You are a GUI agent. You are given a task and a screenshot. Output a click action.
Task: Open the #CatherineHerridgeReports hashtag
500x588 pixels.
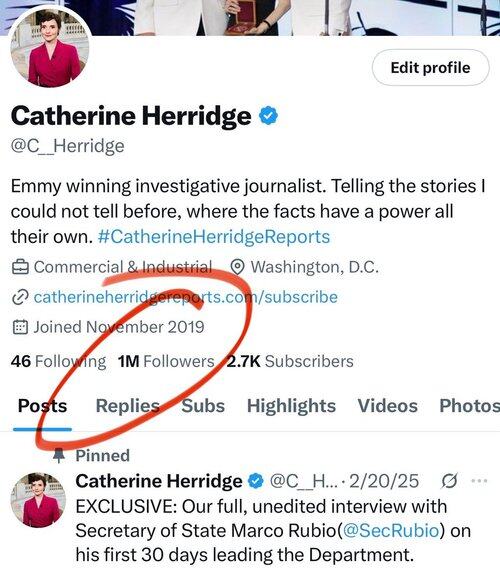[214, 237]
